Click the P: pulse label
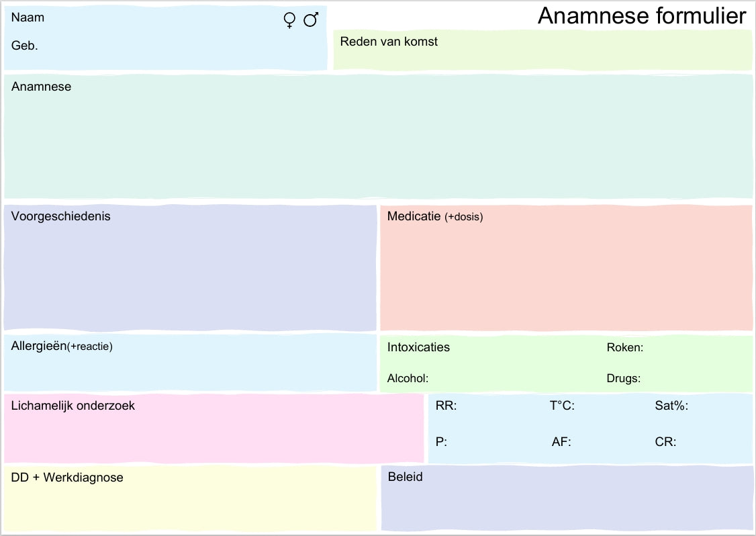 [x=441, y=442]
